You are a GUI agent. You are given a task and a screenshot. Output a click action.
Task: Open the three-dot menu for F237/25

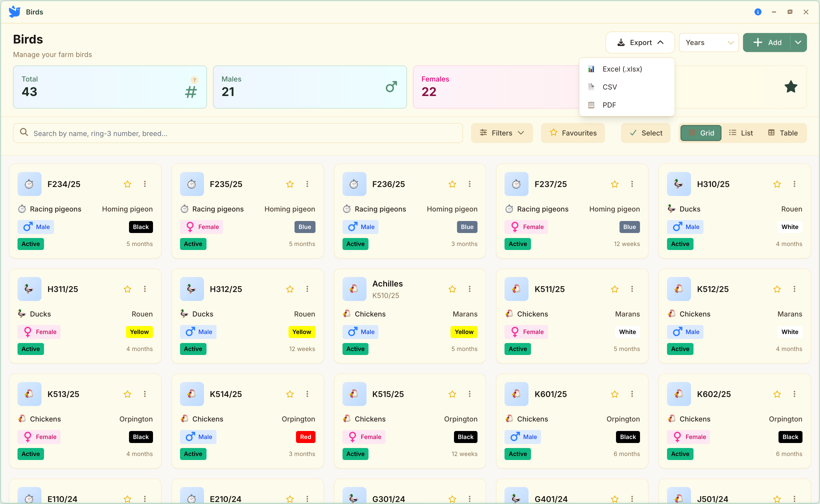pos(632,184)
